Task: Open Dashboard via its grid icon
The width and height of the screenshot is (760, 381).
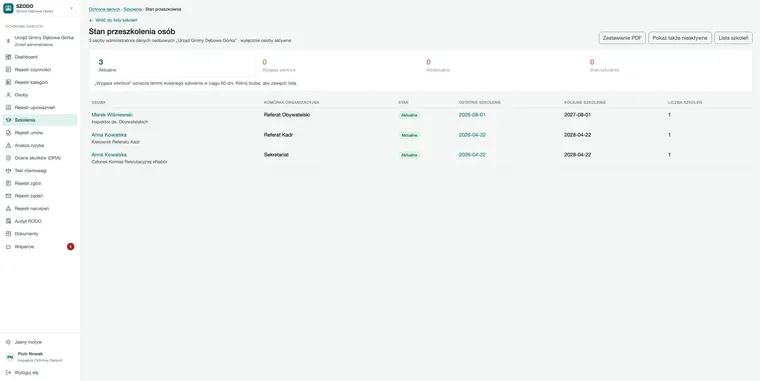Action: tap(8, 57)
